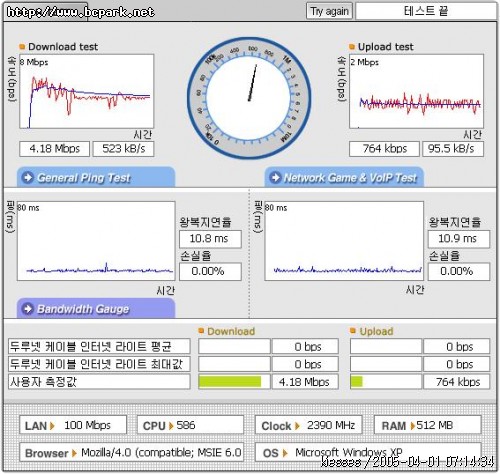The height and width of the screenshot is (474, 500).
Task: Click the orange bullet next to Upload test
Action: click(352, 47)
